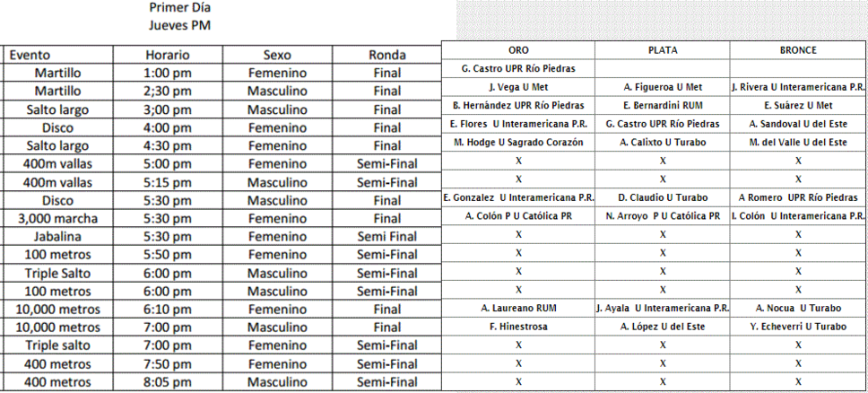The width and height of the screenshot is (868, 393).
Task: Select the D. Claudio U Turabo cell
Action: pyautogui.click(x=663, y=197)
